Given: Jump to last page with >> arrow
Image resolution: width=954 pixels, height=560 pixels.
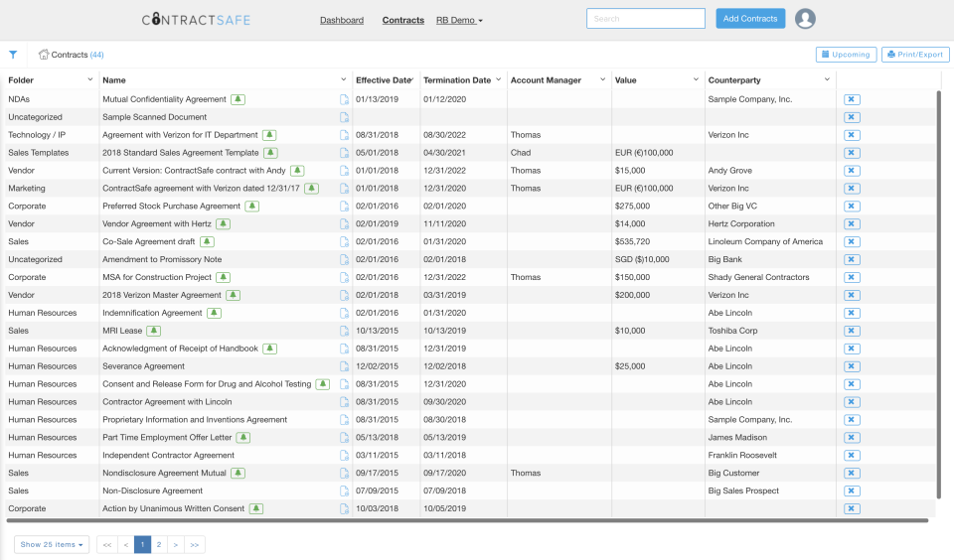Looking at the screenshot, I should 195,544.
